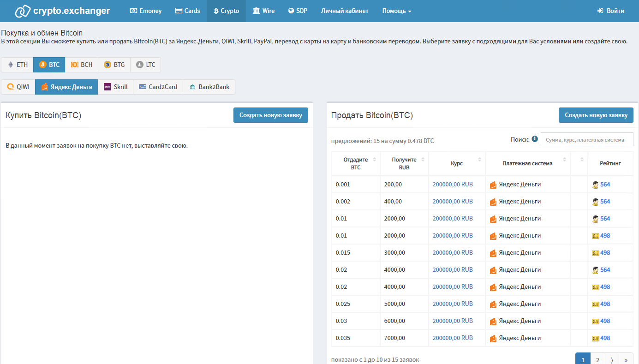Choose Card2Card payment method
This screenshot has width=639, height=364.
coord(158,87)
